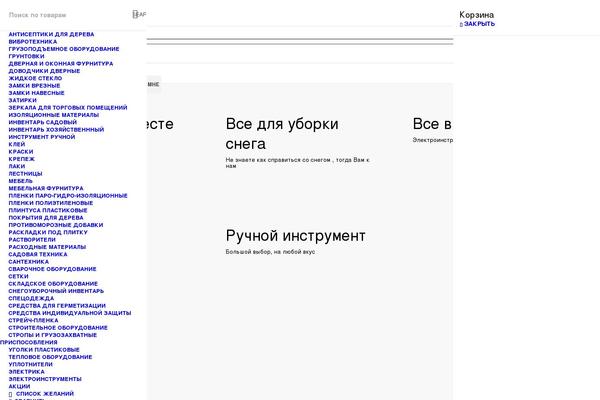Click the Клей category

click(17, 144)
